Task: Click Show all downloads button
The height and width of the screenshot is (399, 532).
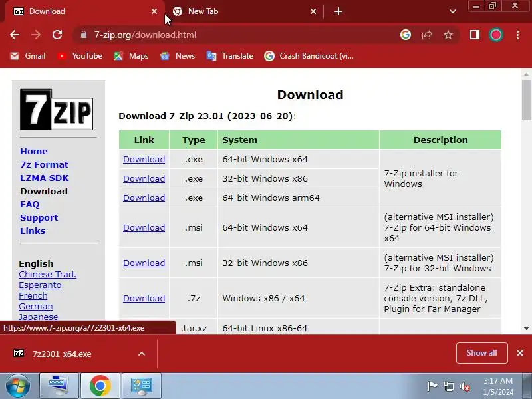Action: point(481,353)
